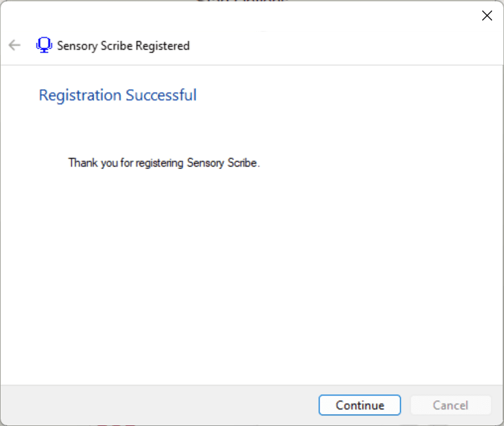This screenshot has height=426, width=504.
Task: Click the gray footer bar left of Continue
Action: 159,406
